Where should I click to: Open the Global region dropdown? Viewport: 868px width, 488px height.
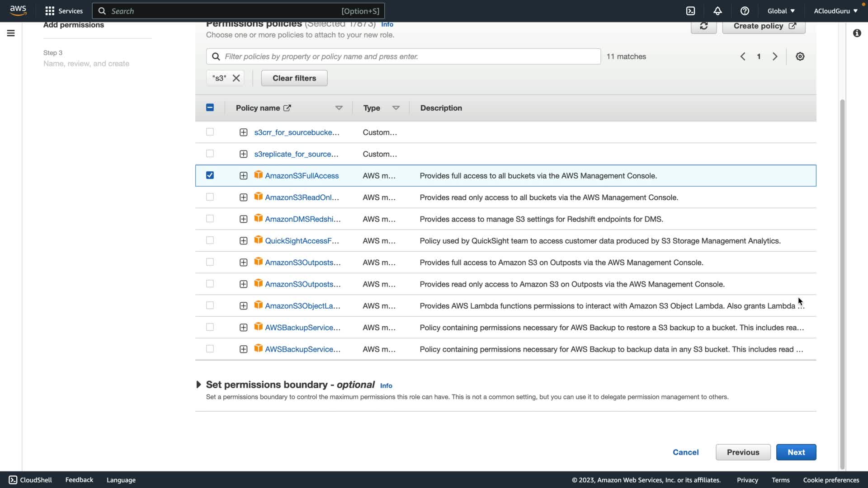click(781, 11)
